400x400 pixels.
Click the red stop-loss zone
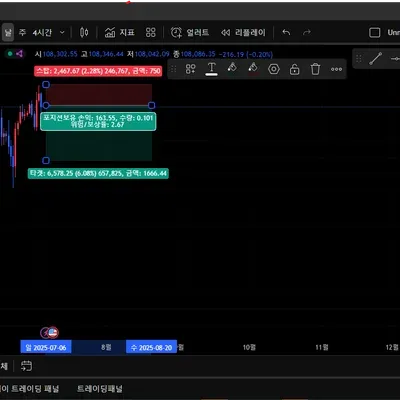pyautogui.click(x=99, y=95)
